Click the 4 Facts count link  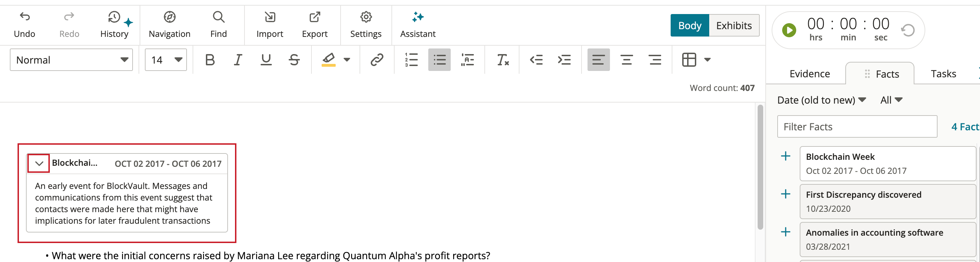pyautogui.click(x=966, y=127)
